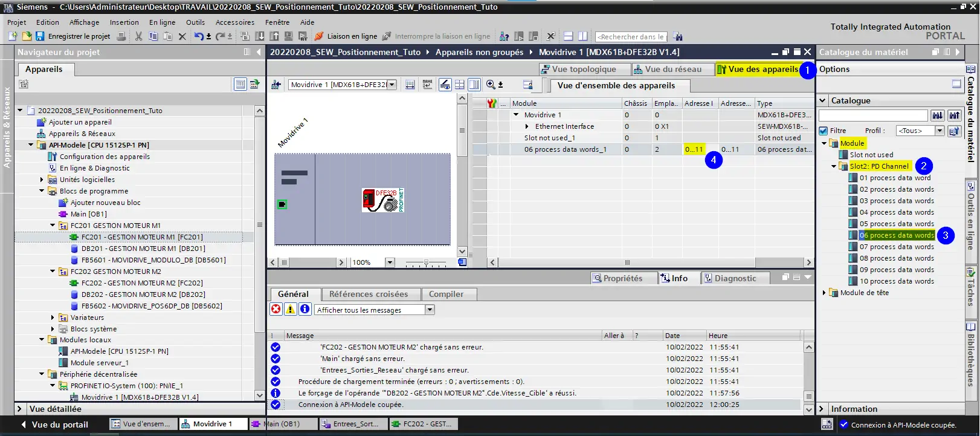
Task: Open the 100% zoom level dropdown
Action: 390,262
